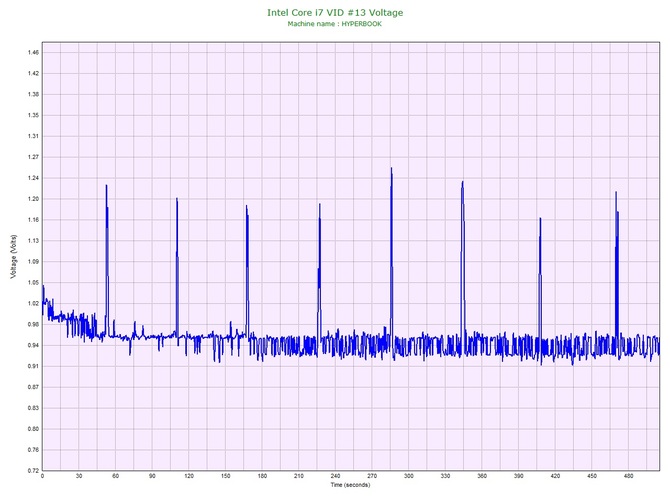Click the 30 seconds time tick label
This screenshot has height=502, width=670.
pyautogui.click(x=79, y=476)
